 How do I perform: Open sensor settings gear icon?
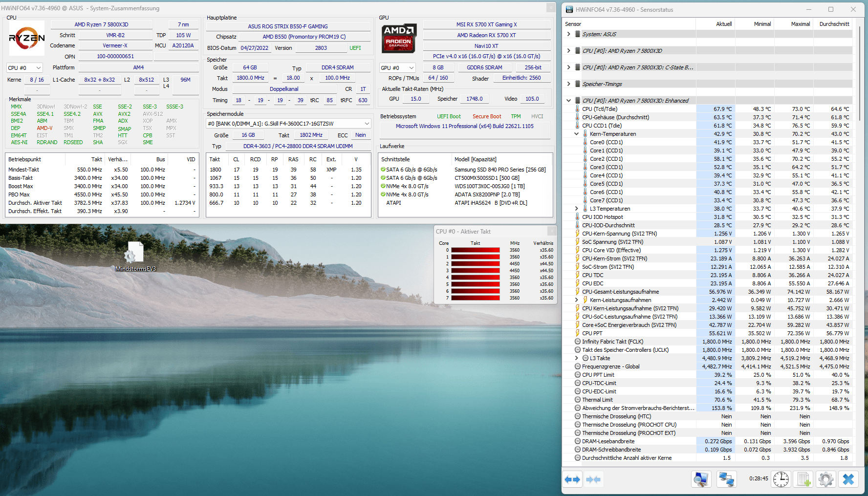(x=826, y=479)
